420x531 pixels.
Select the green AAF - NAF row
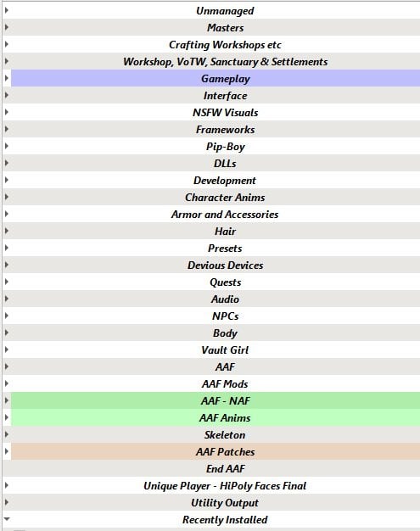(x=216, y=400)
